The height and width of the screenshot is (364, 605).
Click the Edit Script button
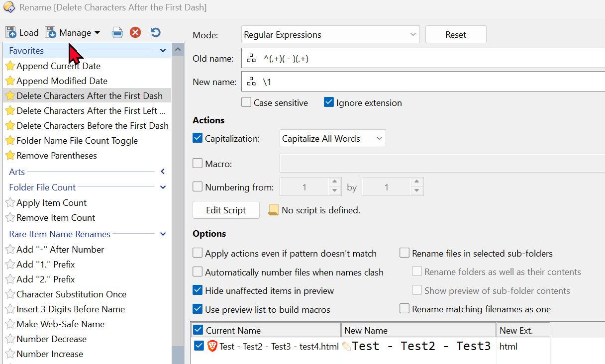[226, 210]
